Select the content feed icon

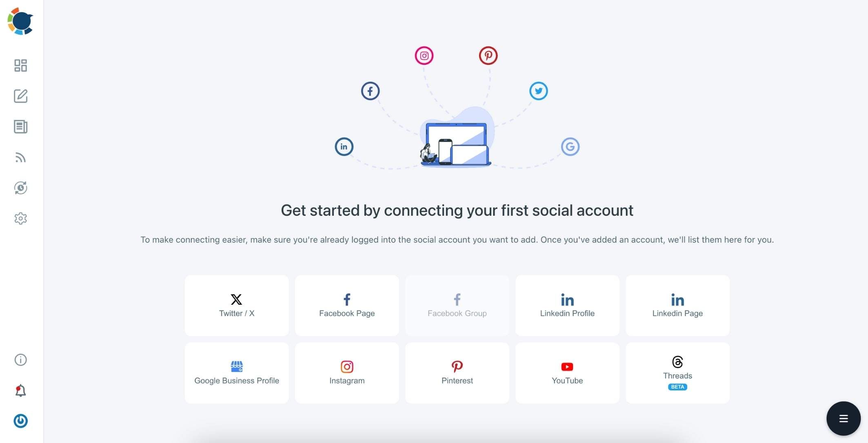click(20, 157)
